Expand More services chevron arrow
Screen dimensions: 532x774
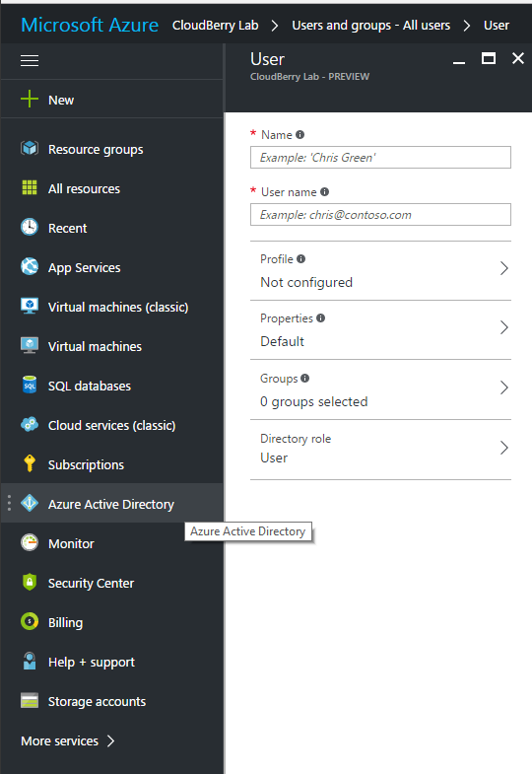(111, 740)
